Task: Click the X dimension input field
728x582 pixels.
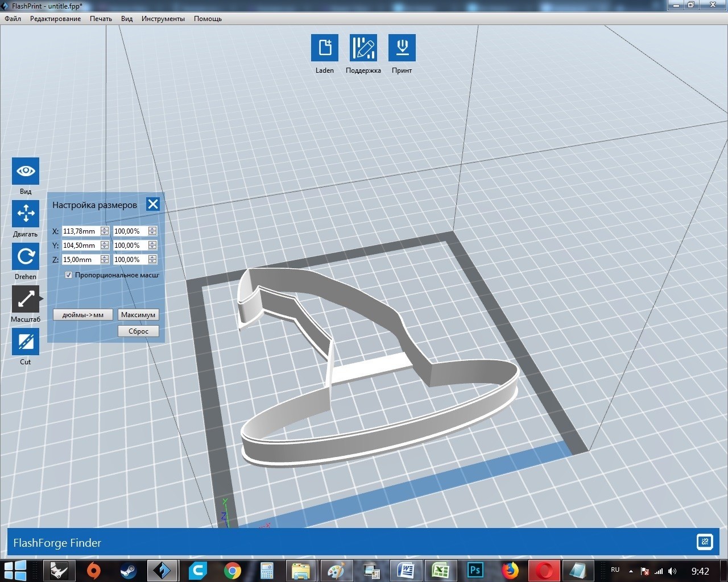Action: (x=81, y=231)
